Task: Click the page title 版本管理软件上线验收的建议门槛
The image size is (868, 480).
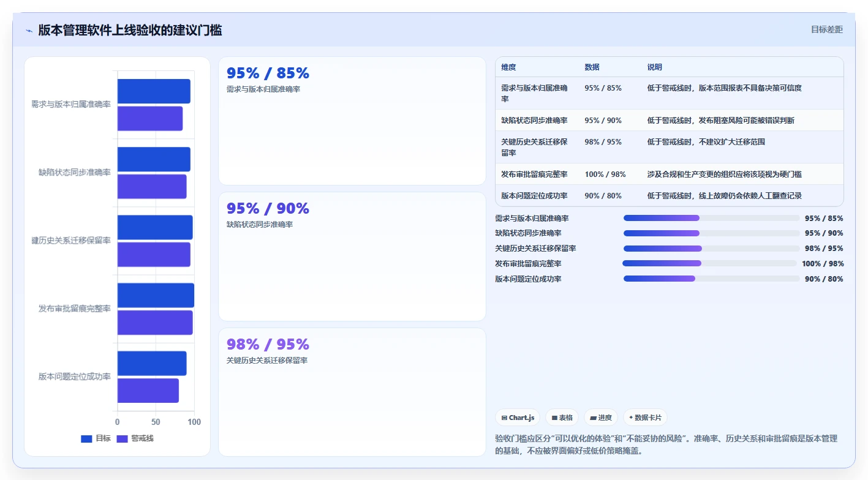Action: point(130,30)
